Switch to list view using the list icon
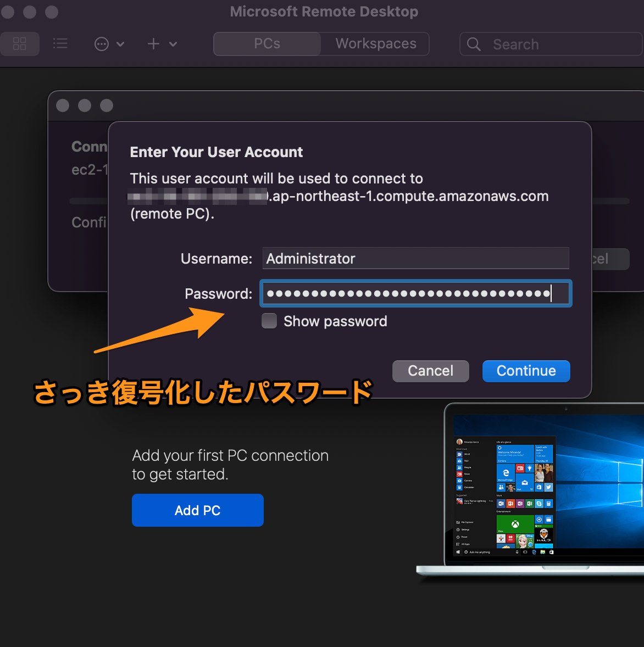Screen dimensions: 644x647 point(60,44)
